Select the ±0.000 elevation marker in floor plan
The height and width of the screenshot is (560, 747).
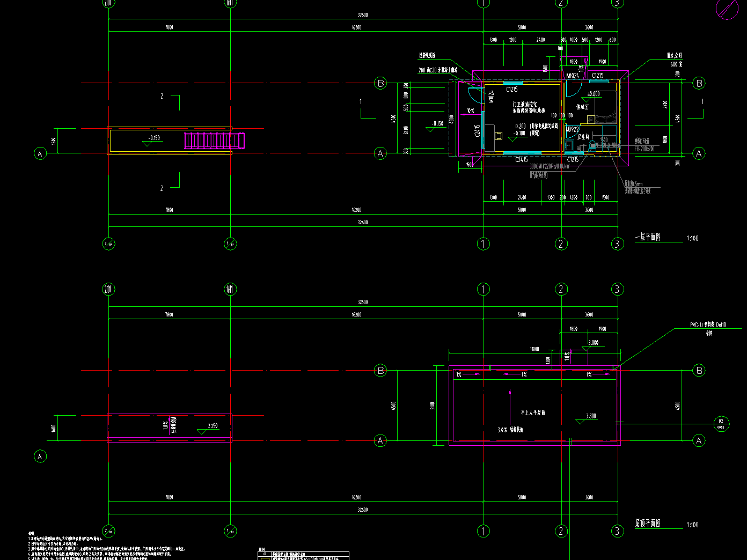(x=593, y=94)
